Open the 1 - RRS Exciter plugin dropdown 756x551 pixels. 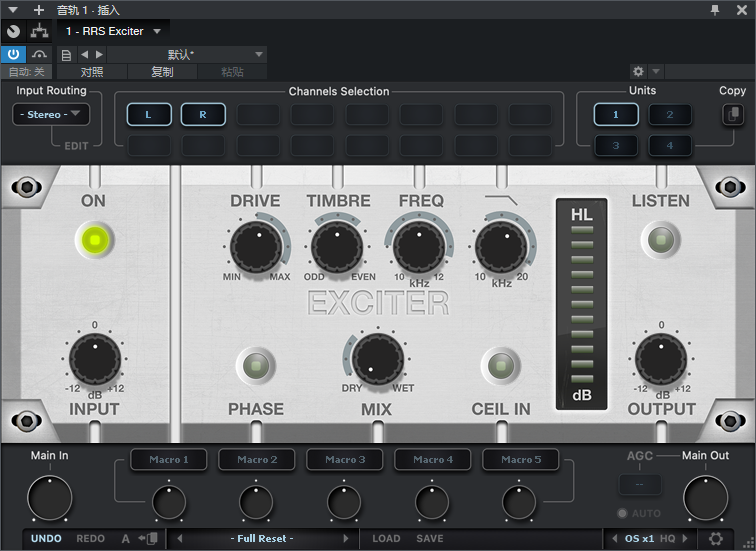click(113, 31)
